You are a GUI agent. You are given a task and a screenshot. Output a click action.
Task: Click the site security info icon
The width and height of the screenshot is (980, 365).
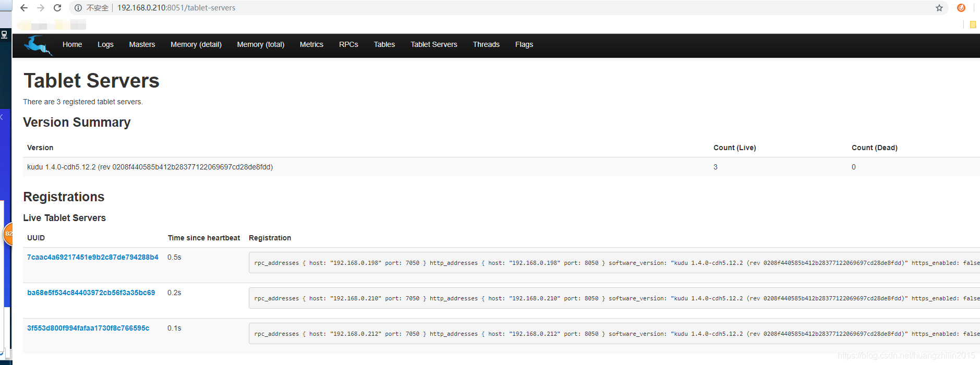coord(78,8)
